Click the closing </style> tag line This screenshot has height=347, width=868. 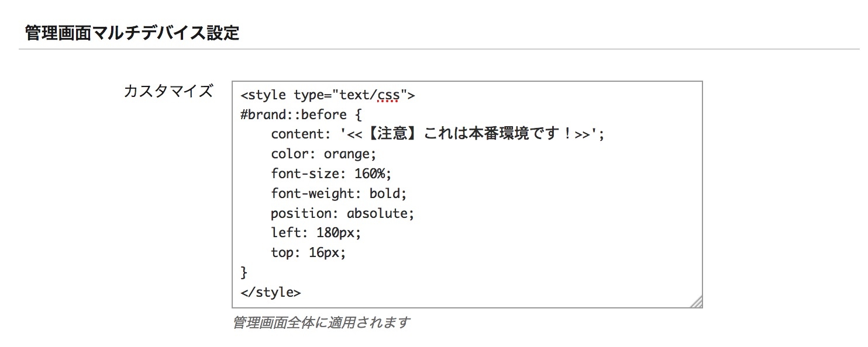coord(271,292)
